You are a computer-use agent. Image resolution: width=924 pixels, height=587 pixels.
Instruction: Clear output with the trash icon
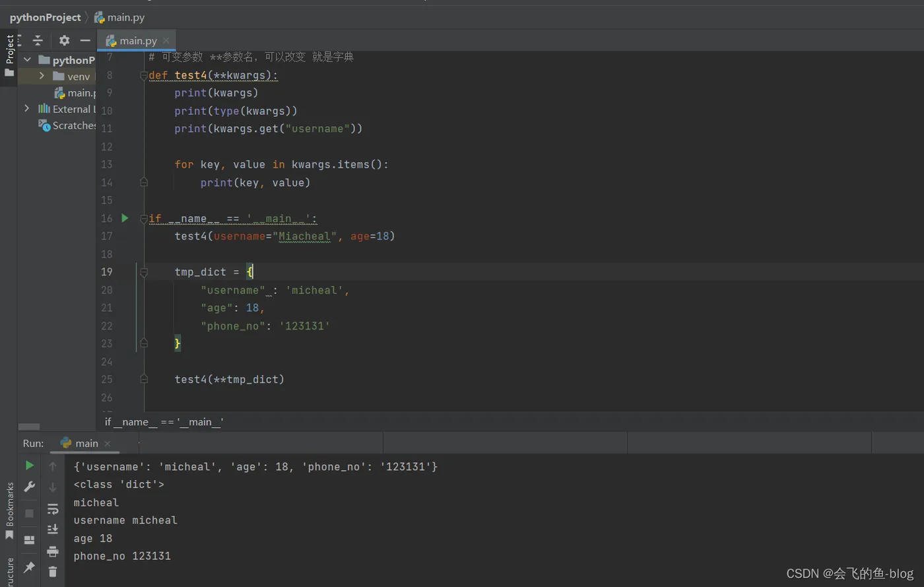point(53,571)
